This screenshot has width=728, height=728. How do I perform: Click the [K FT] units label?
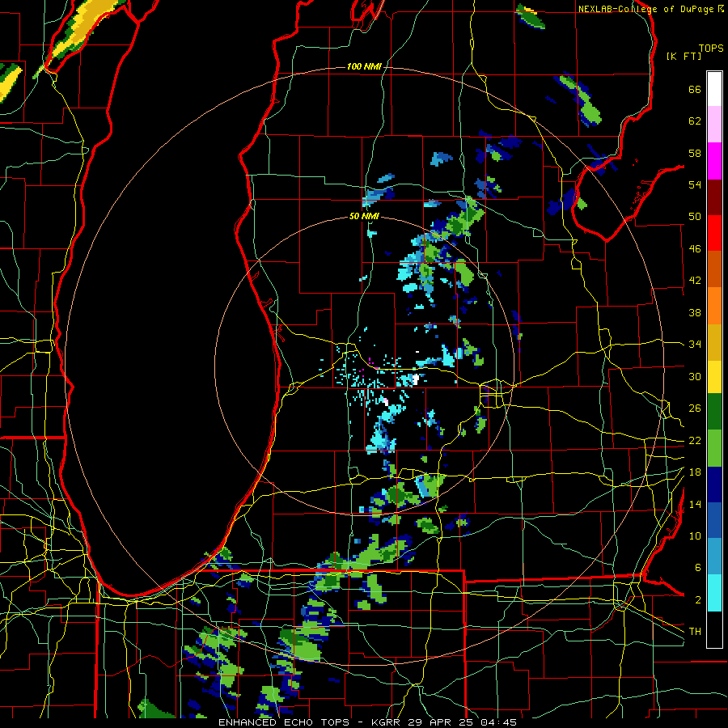(x=684, y=56)
